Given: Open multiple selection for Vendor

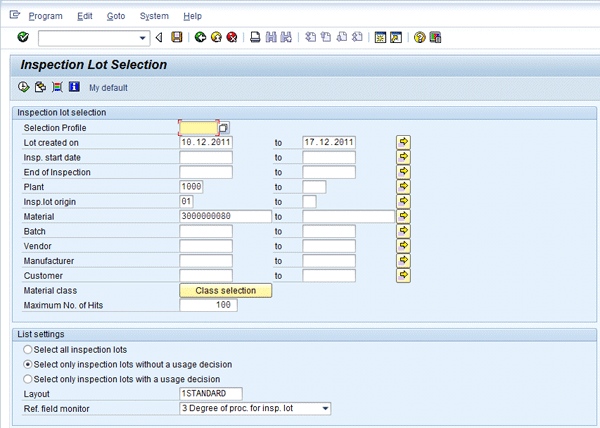Looking at the screenshot, I should coord(403,246).
